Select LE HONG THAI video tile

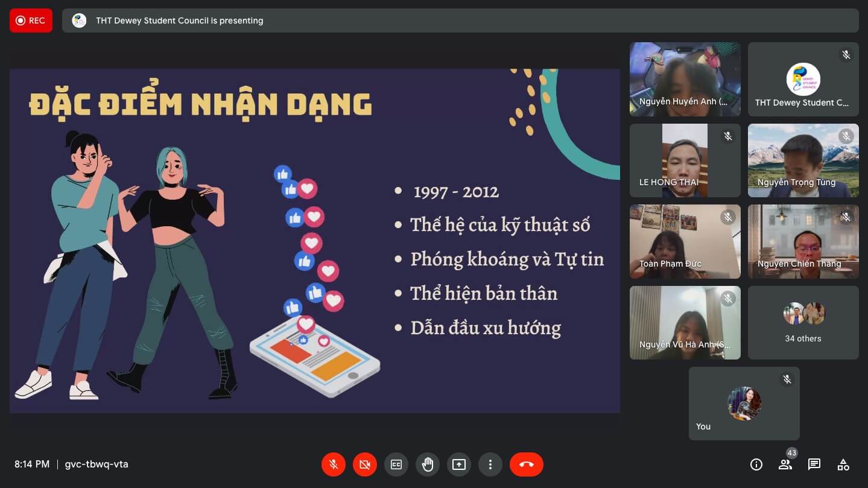[685, 160]
